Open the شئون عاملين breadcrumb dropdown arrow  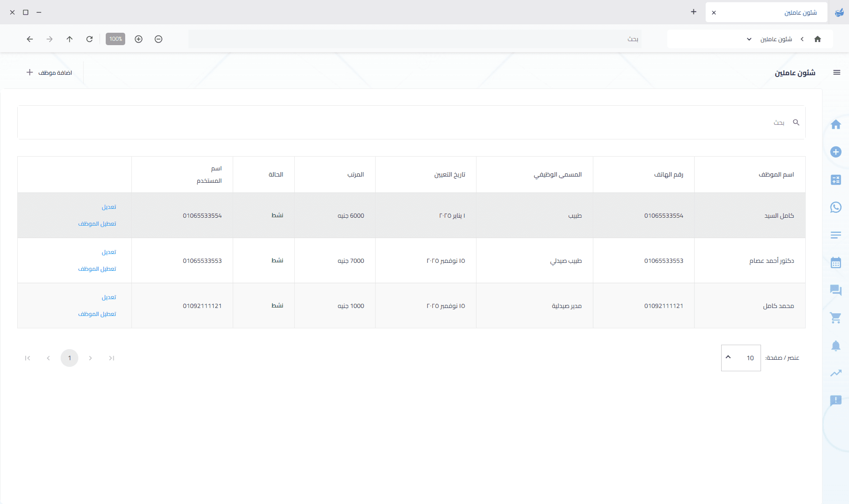pos(749,39)
